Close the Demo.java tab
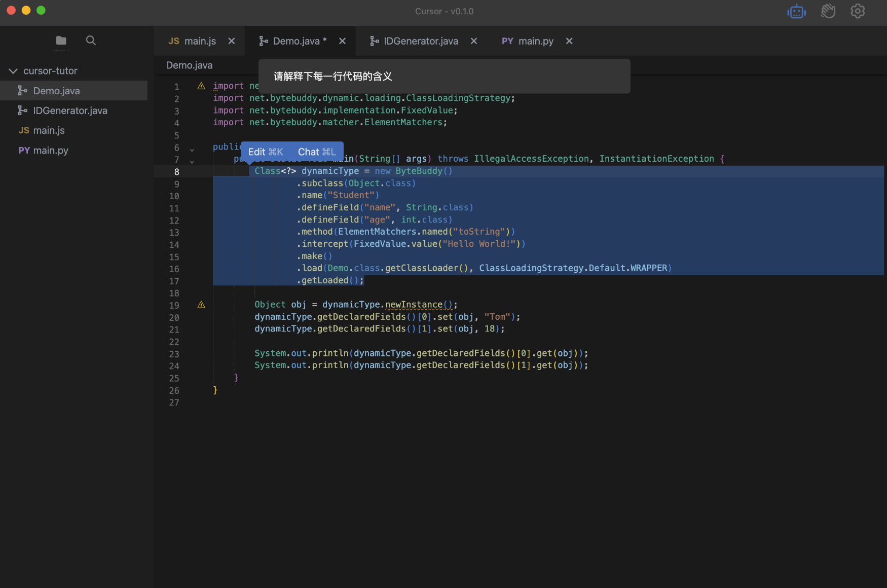The width and height of the screenshot is (887, 588). point(343,41)
